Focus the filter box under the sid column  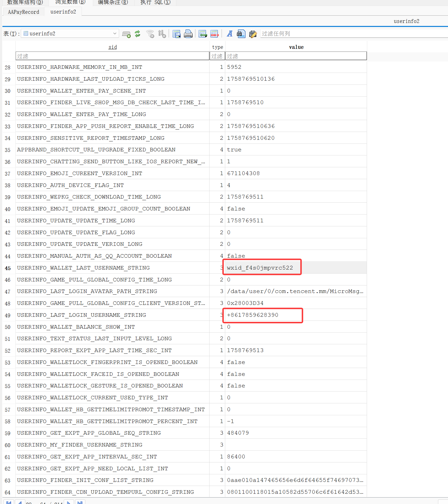click(112, 56)
